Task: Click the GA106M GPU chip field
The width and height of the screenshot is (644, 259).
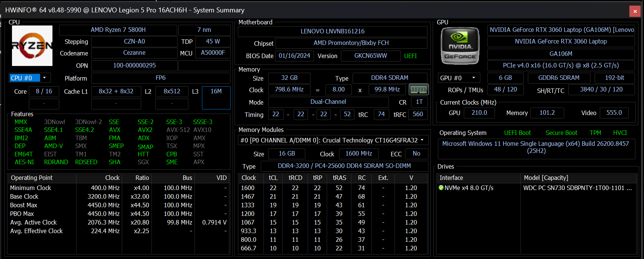Action: point(561,54)
